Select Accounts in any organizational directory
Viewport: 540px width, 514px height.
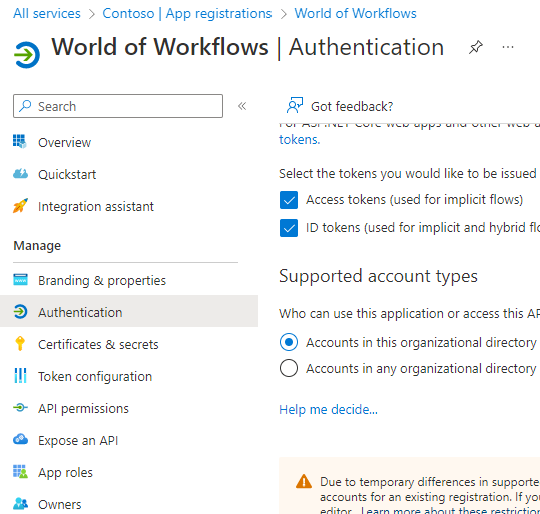coord(289,368)
